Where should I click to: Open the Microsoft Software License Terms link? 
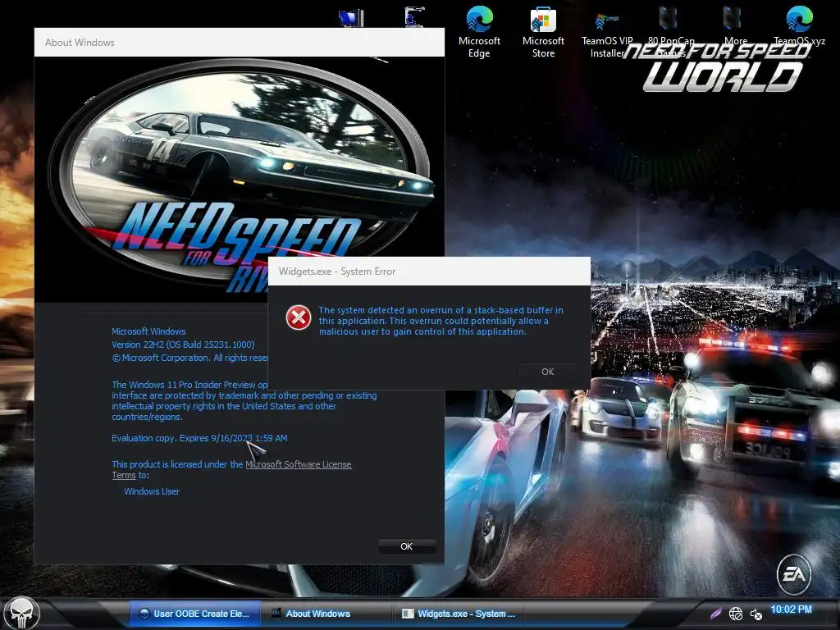(x=298, y=464)
